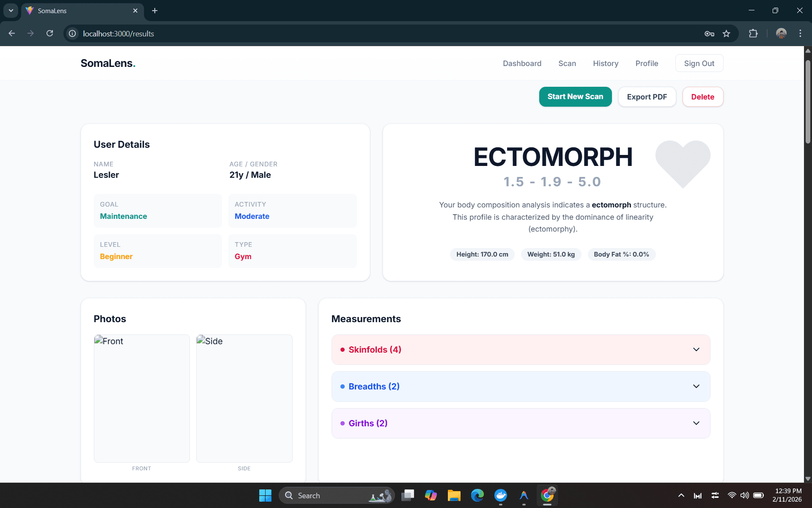Click the heart icon beside ECTOMORPH
812x508 pixels.
click(683, 164)
